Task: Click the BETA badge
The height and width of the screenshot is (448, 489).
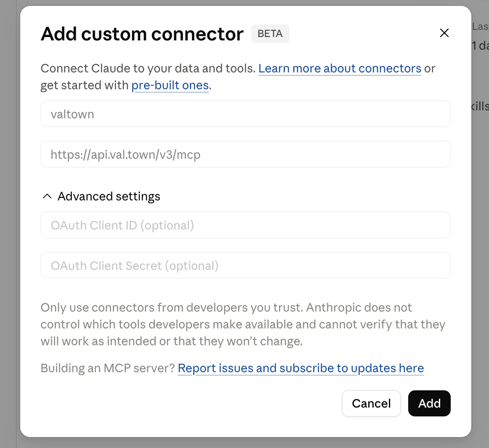Action: [270, 34]
